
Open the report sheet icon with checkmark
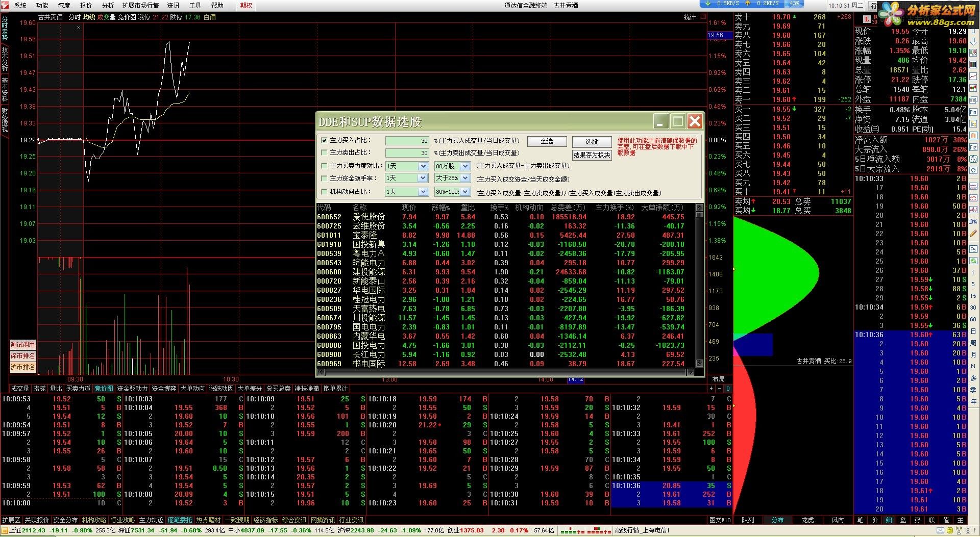(x=973, y=53)
